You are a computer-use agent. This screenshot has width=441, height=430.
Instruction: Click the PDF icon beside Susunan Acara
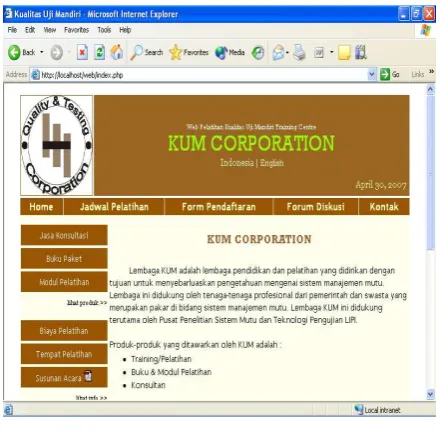tap(88, 376)
